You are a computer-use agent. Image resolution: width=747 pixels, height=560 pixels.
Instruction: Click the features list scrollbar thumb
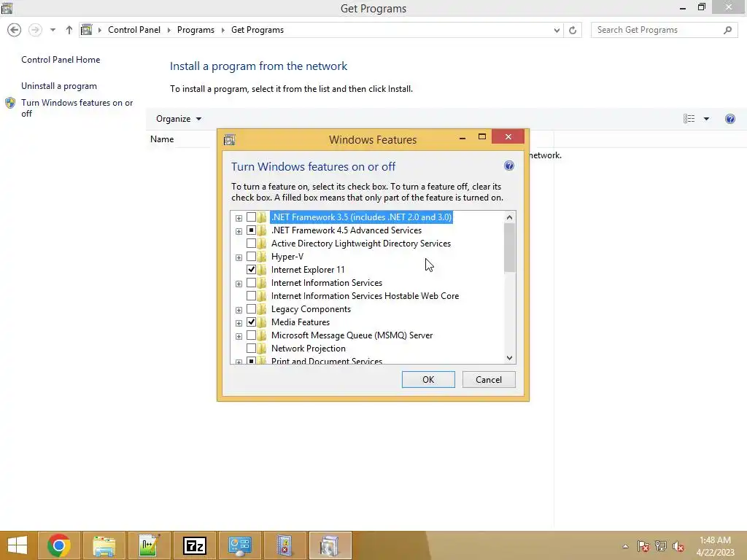(x=509, y=247)
